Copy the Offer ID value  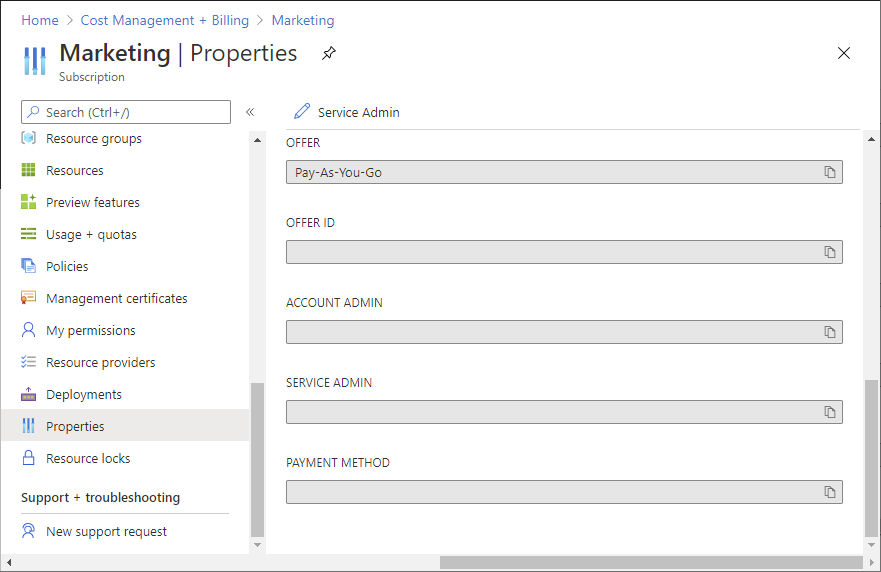(x=829, y=252)
